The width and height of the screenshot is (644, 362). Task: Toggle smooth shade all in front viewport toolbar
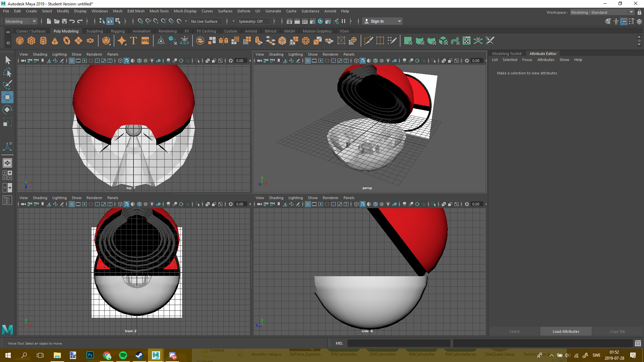coord(126,204)
